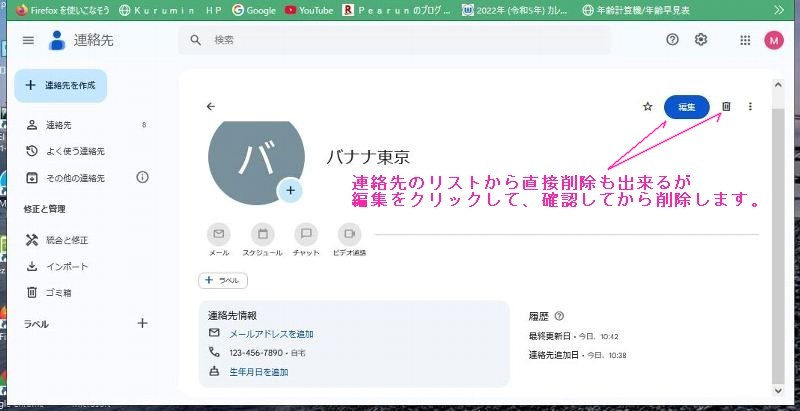Add a new label with plus icon
The image size is (800, 411).
coord(142,323)
